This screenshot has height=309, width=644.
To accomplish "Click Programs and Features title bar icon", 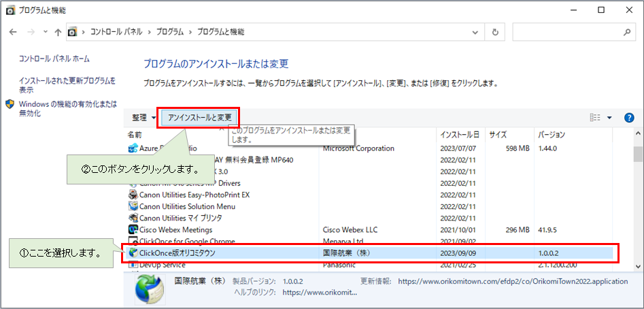I will (x=12, y=10).
